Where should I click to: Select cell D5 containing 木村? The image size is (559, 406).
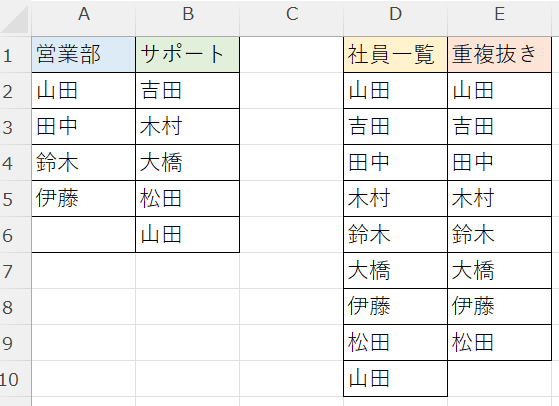395,199
